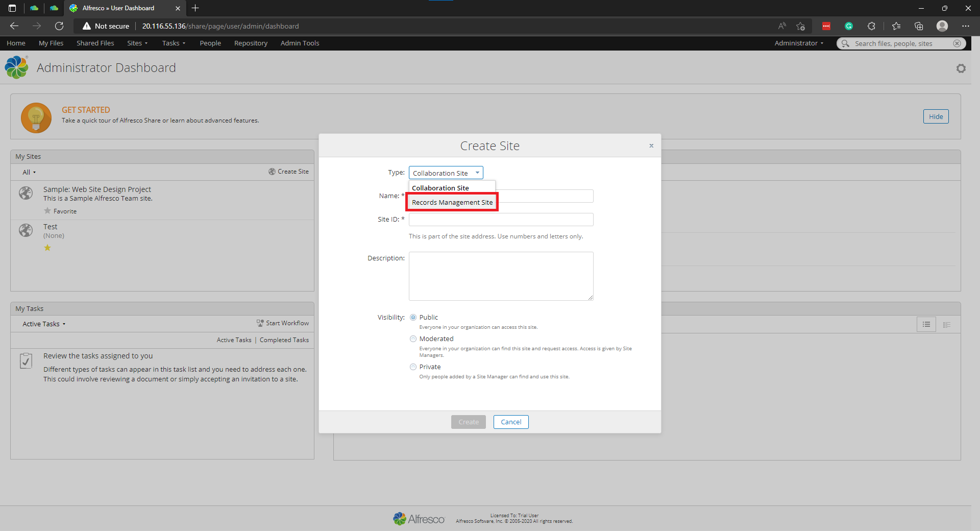Screen dimensions: 980x531
Task: Click the Get Started lightbulb icon
Action: pyautogui.click(x=36, y=117)
